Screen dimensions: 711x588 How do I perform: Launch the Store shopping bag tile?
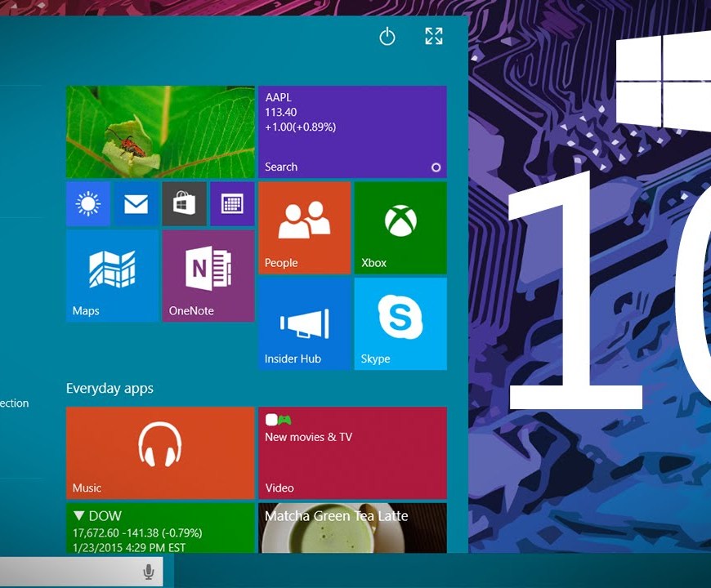[184, 203]
